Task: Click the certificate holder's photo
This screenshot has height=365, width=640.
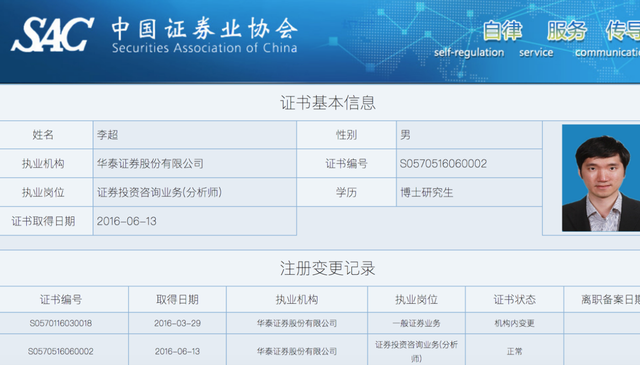Action: point(601,178)
